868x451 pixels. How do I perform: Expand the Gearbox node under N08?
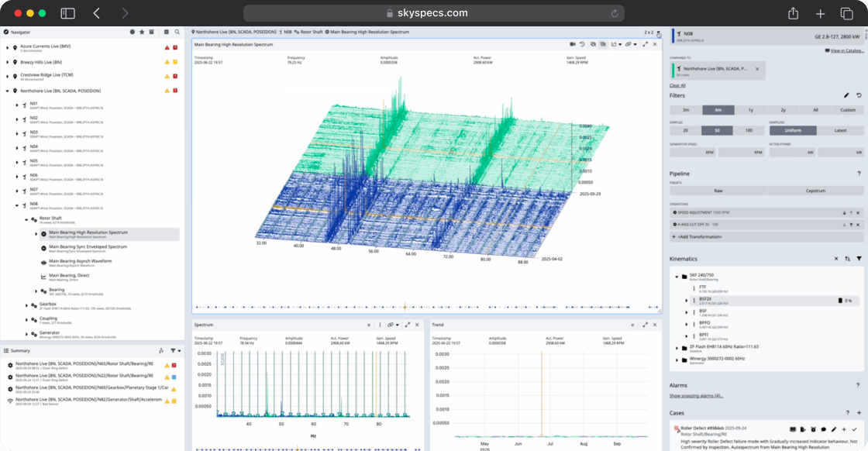tap(26, 305)
